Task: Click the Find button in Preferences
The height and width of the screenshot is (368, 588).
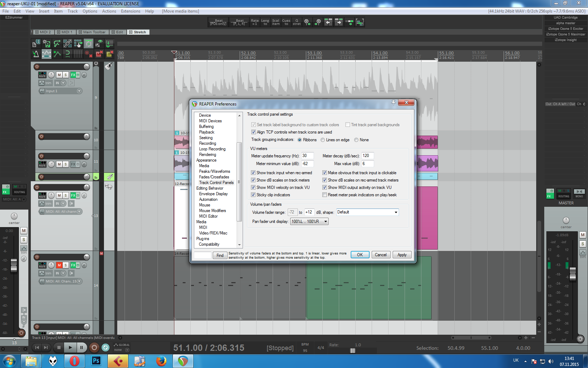Action: coord(220,255)
